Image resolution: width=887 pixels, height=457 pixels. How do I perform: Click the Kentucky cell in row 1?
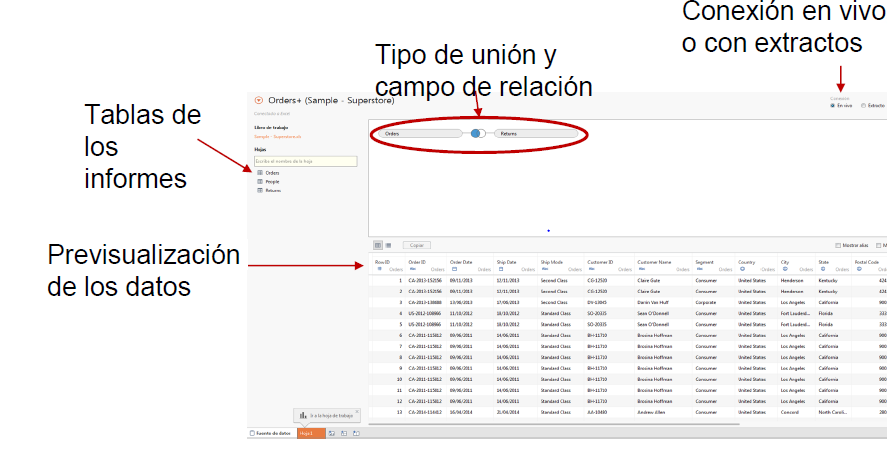(x=828, y=281)
